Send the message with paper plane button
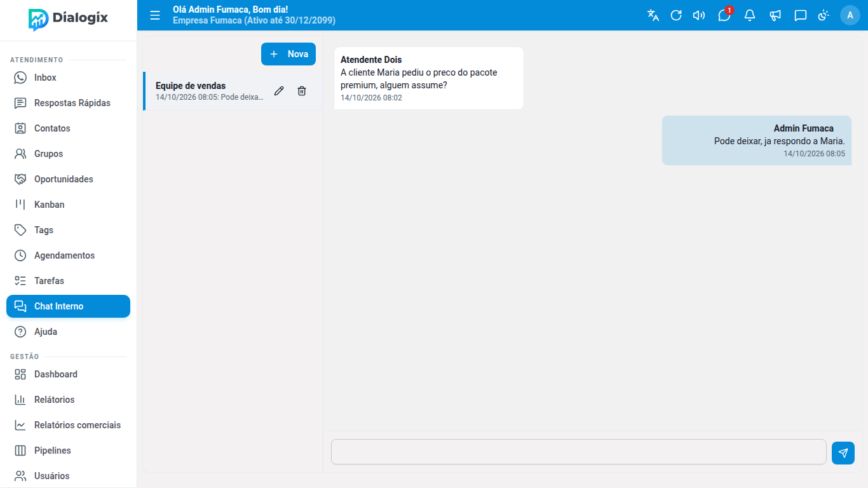868x488 pixels. pyautogui.click(x=843, y=453)
